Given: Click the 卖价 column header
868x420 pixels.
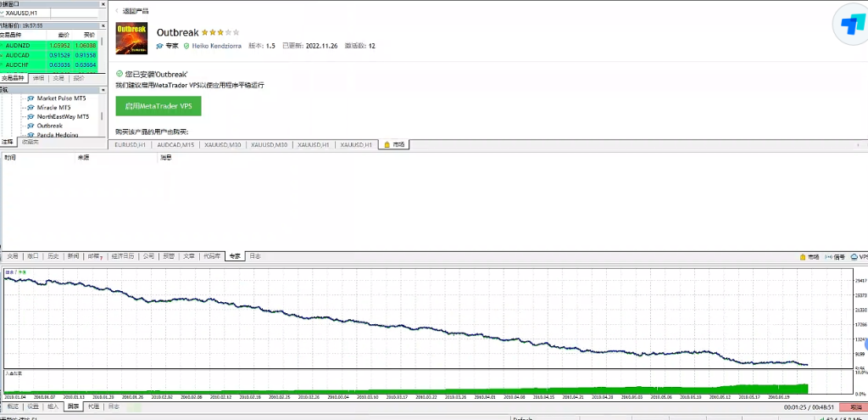Looking at the screenshot, I should coord(63,35).
